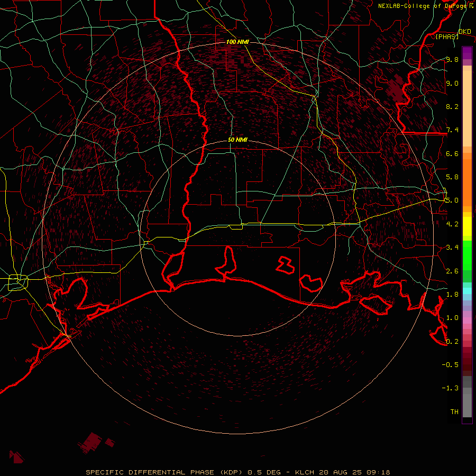Click the 2.6 scale value
Image resolution: width=476 pixels, height=476 pixels.
[452, 271]
